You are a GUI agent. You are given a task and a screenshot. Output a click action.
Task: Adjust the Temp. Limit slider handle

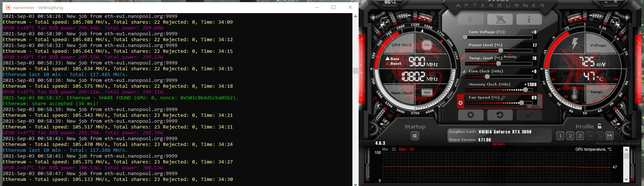(499, 63)
